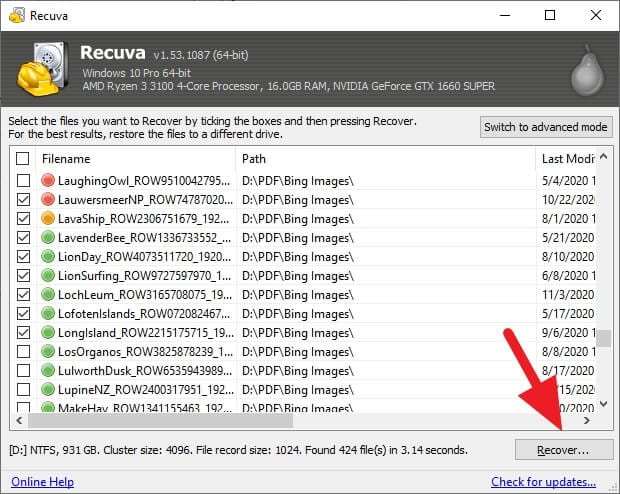Image resolution: width=620 pixels, height=494 pixels.
Task: Select the LaughingOwl_ROW9510042795 filename
Action: tap(144, 181)
